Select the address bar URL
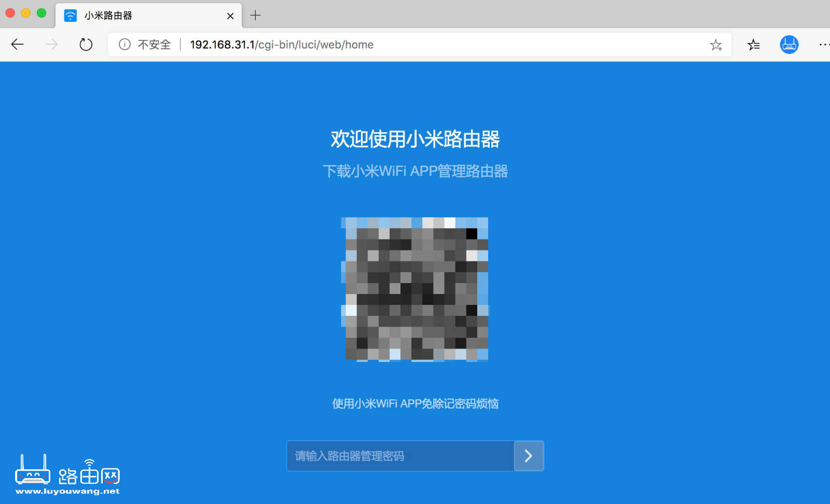 tap(281, 45)
